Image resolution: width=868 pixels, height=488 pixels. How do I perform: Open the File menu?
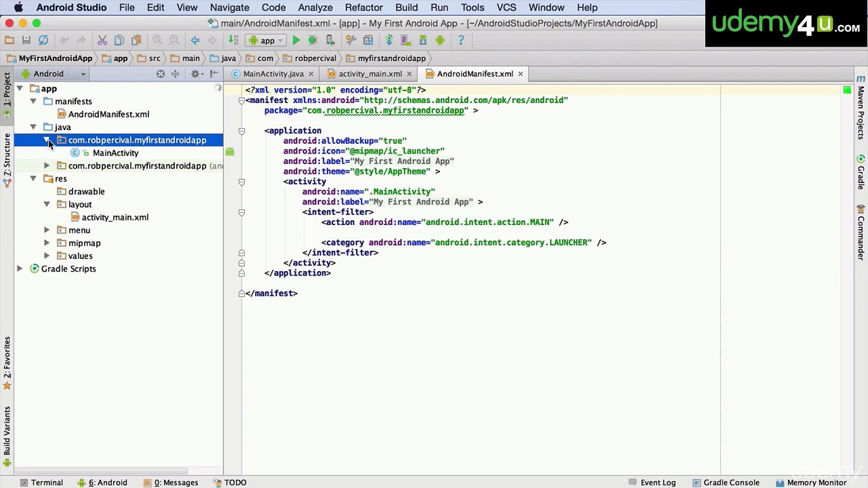tap(127, 7)
